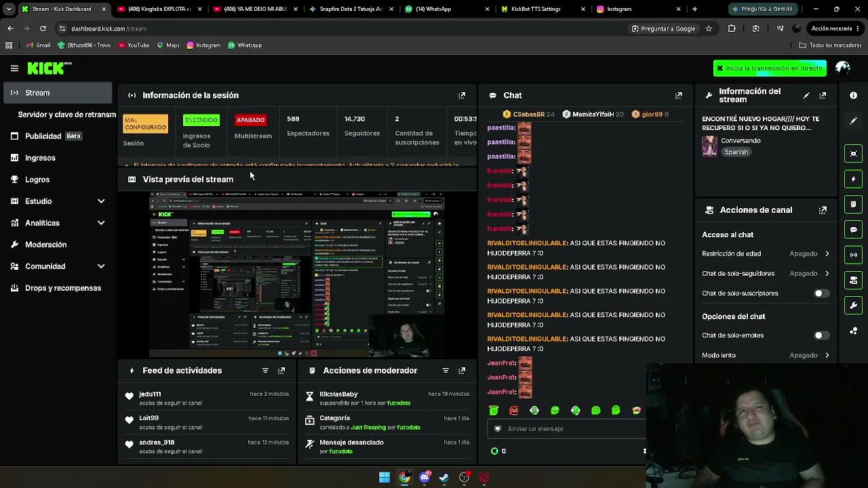Pop out the Chat panel
868x488 pixels.
(x=678, y=96)
